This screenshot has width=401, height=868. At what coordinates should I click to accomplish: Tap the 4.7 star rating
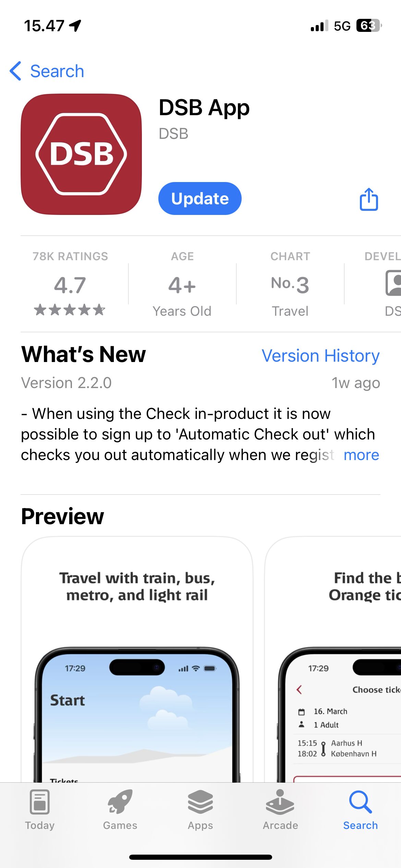[x=70, y=285]
